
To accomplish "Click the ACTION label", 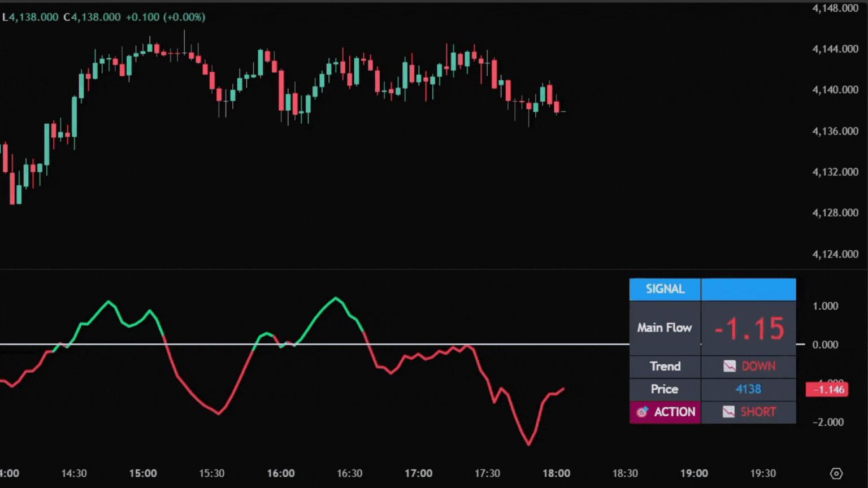I will pyautogui.click(x=675, y=412).
